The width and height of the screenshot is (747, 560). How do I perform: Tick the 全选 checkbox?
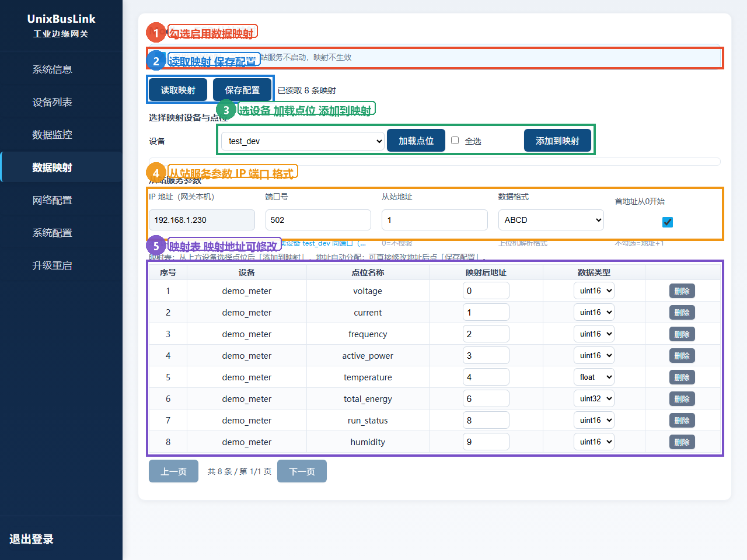(x=455, y=140)
